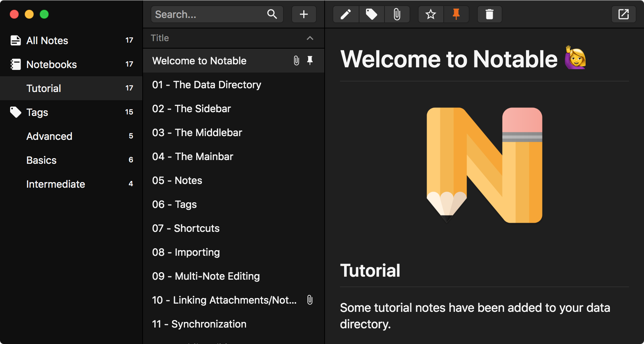Open note in separate window icon
644x344 pixels.
(623, 15)
